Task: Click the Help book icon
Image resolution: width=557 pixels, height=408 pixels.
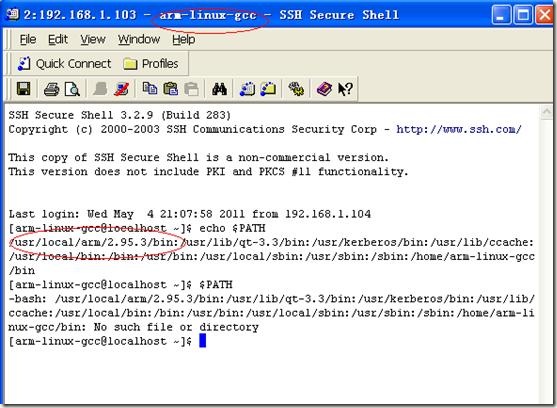Action: [x=324, y=89]
